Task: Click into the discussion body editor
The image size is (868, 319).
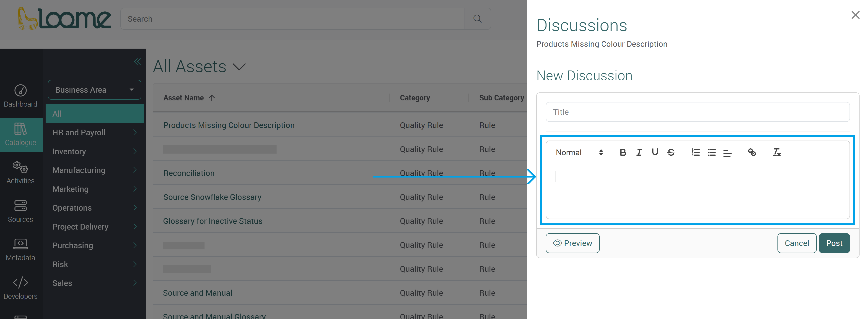Action: 697,191
